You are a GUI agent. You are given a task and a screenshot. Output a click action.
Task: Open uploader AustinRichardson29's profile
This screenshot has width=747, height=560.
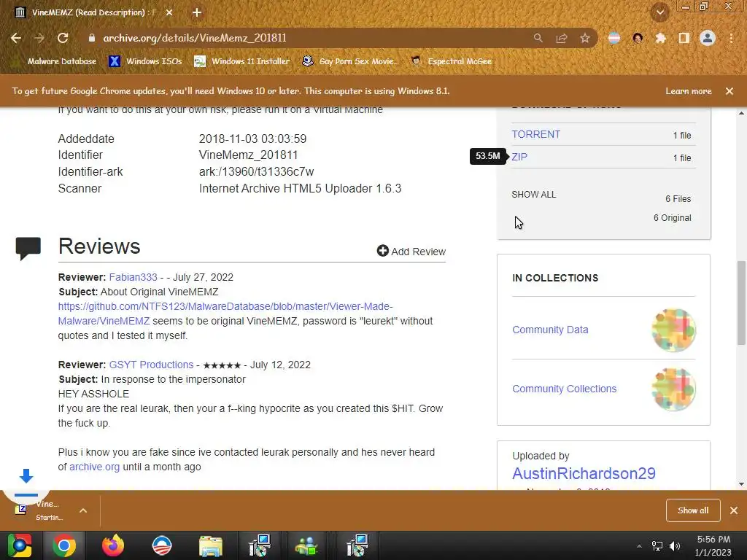point(584,473)
